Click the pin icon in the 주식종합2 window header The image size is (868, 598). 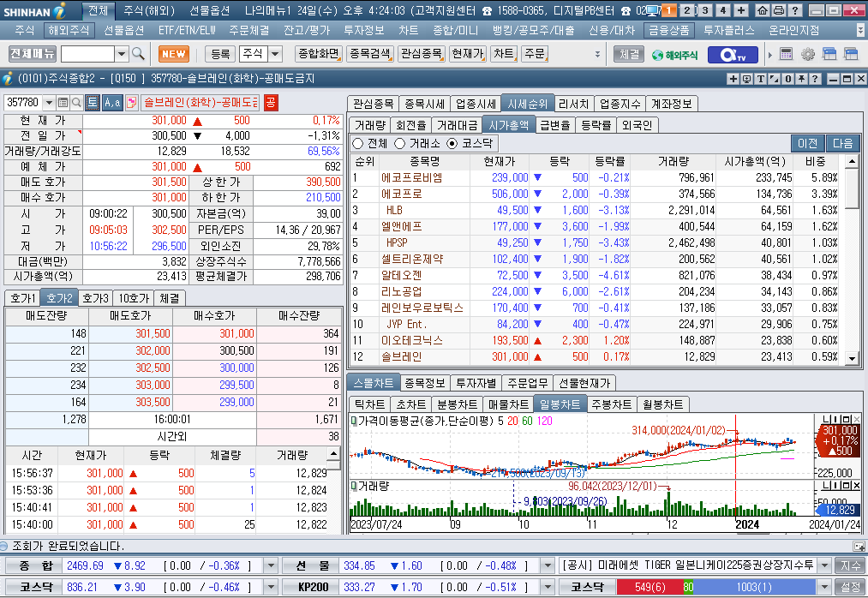click(801, 79)
